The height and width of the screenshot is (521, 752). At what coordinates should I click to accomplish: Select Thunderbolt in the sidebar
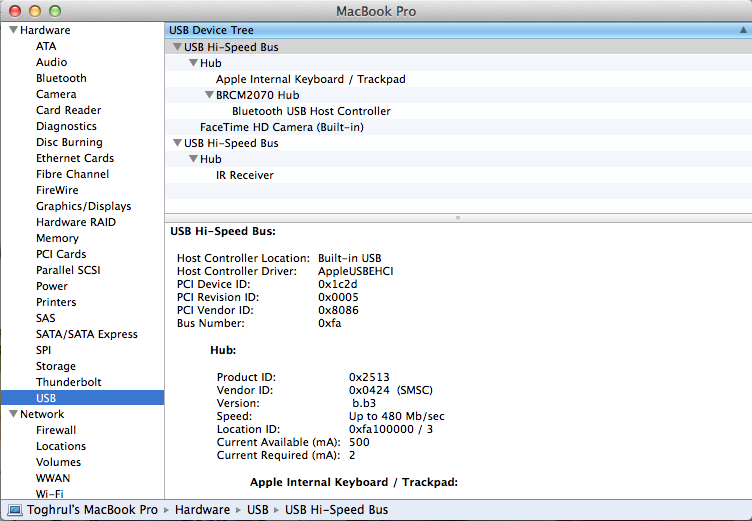[69, 382]
